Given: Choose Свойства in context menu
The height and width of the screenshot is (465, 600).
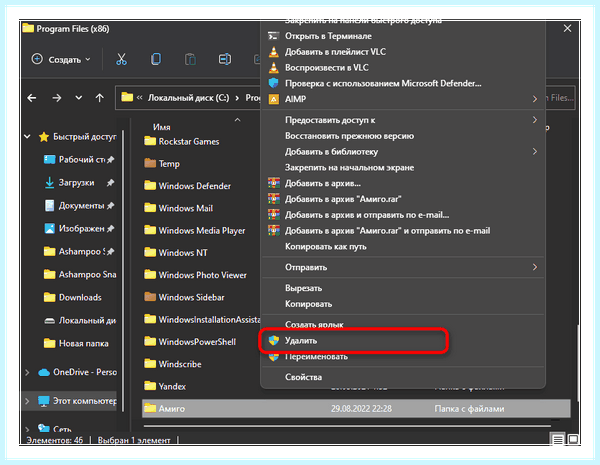Looking at the screenshot, I should (x=403, y=377).
